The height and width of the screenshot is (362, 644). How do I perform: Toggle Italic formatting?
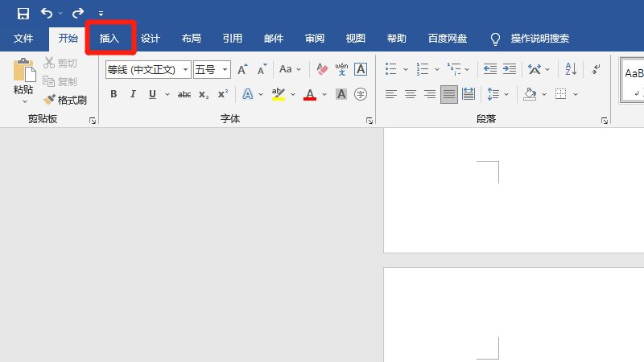[x=133, y=94]
